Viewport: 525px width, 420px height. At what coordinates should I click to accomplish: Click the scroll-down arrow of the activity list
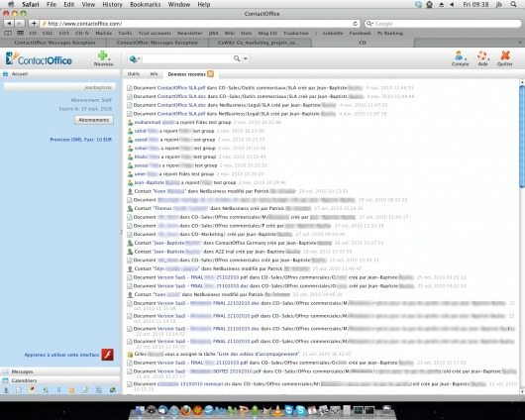[522, 391]
